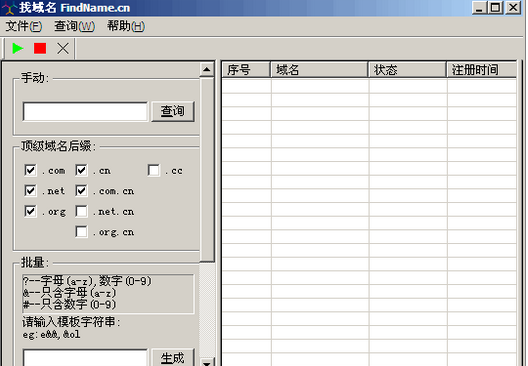The width and height of the screenshot is (528, 366).
Task: Click left panel scrollbar down arrow
Action: pyautogui.click(x=207, y=362)
